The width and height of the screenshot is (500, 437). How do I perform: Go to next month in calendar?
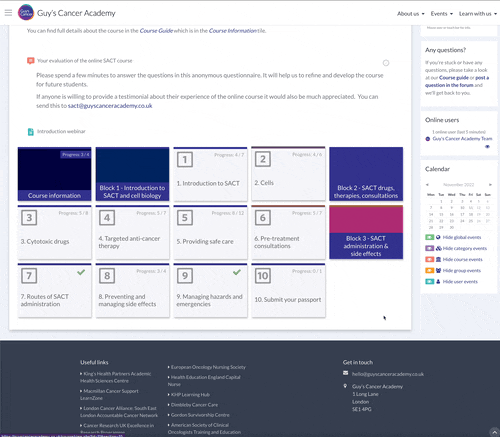point(490,185)
